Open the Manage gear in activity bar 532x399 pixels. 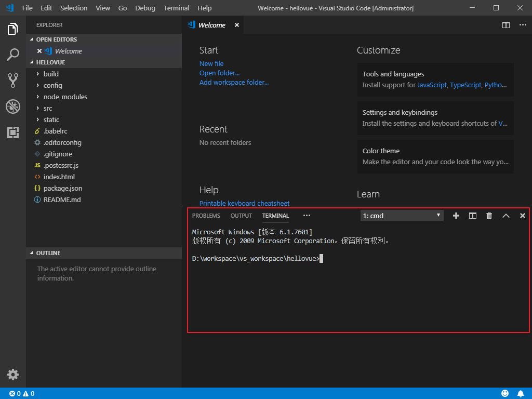click(x=13, y=375)
